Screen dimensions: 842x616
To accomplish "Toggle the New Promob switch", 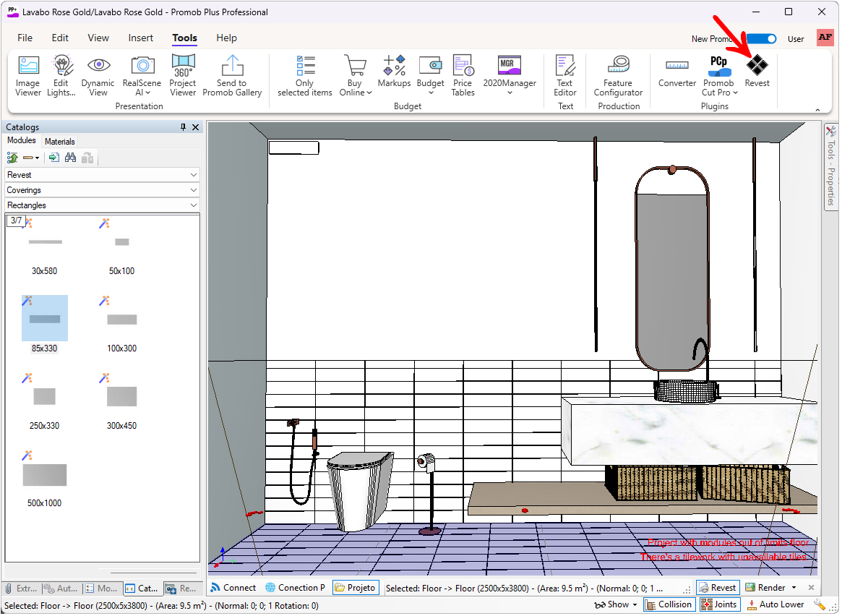I will (x=761, y=38).
